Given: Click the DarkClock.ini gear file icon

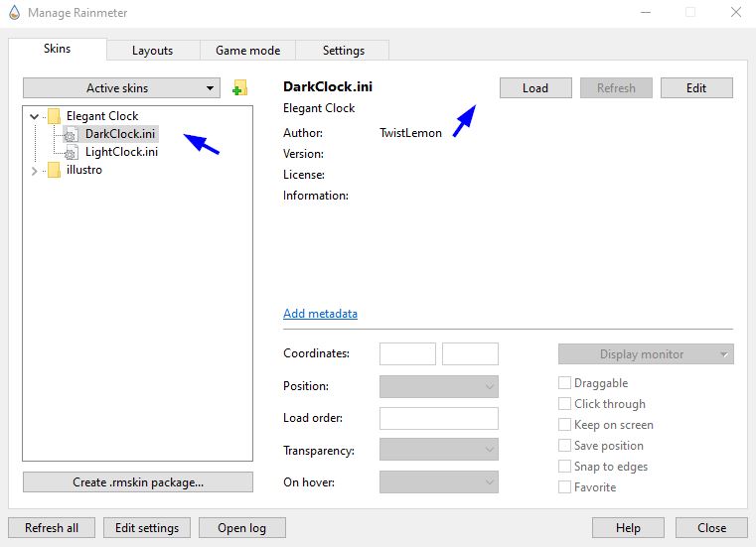Looking at the screenshot, I should pos(71,134).
